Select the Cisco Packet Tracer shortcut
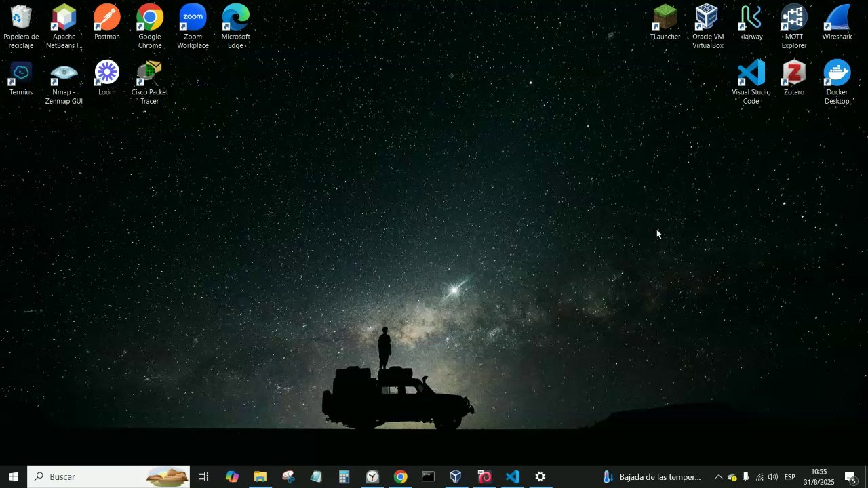 pos(150,83)
